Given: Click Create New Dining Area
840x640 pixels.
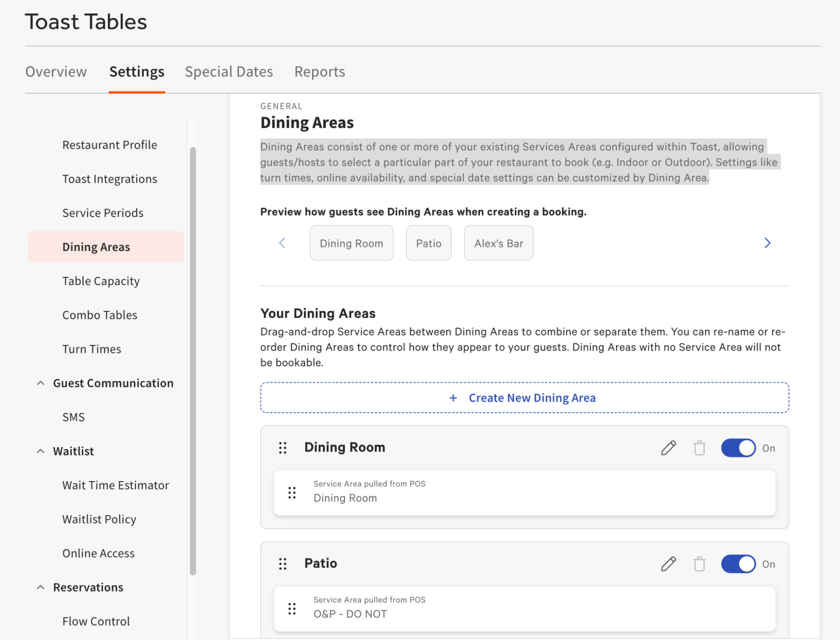Looking at the screenshot, I should pyautogui.click(x=524, y=398).
